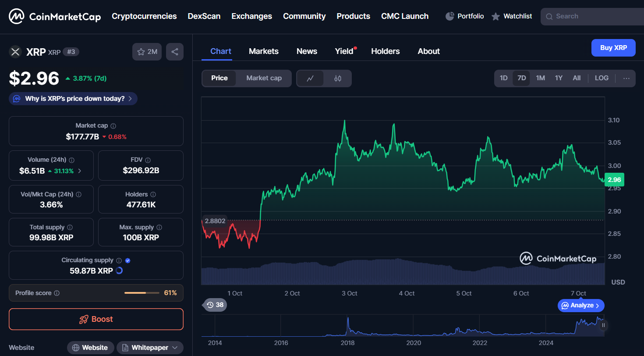Switch to the Markets tab
Image resolution: width=644 pixels, height=356 pixels.
coord(263,51)
